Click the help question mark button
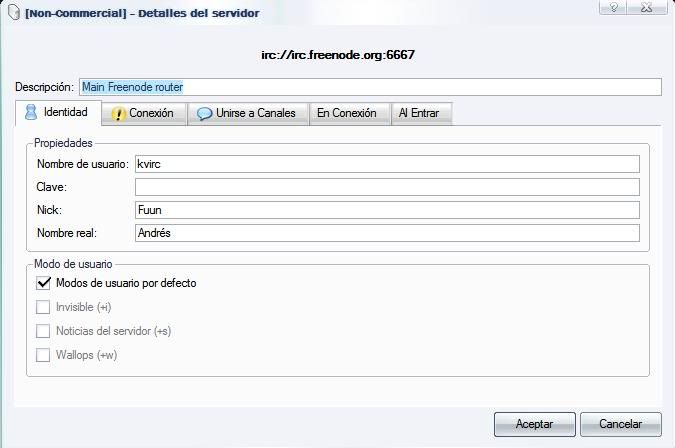The height and width of the screenshot is (448, 675). [613, 7]
